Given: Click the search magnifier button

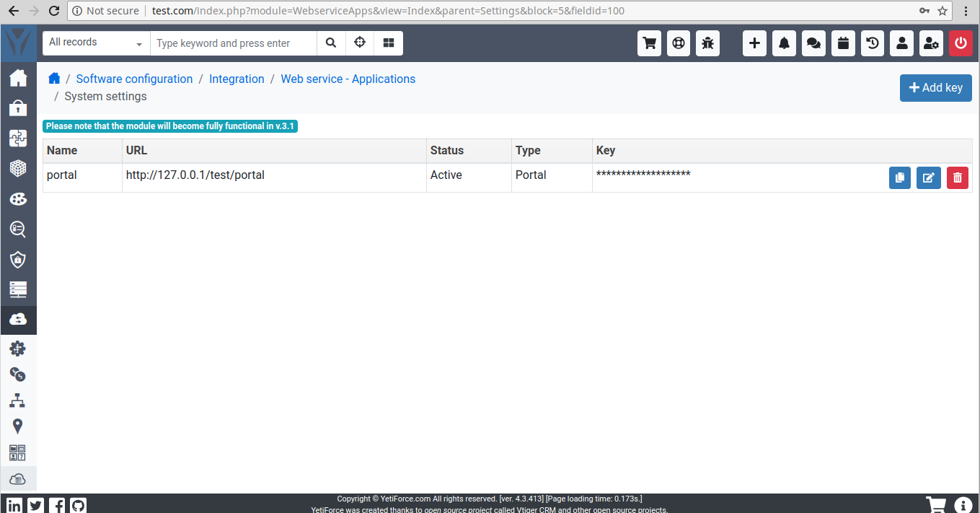Looking at the screenshot, I should point(331,43).
